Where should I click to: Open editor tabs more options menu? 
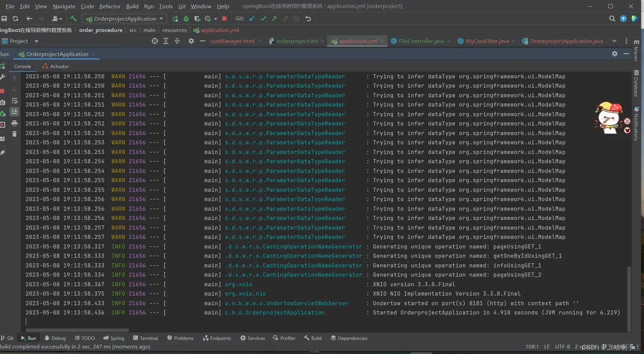click(x=626, y=41)
